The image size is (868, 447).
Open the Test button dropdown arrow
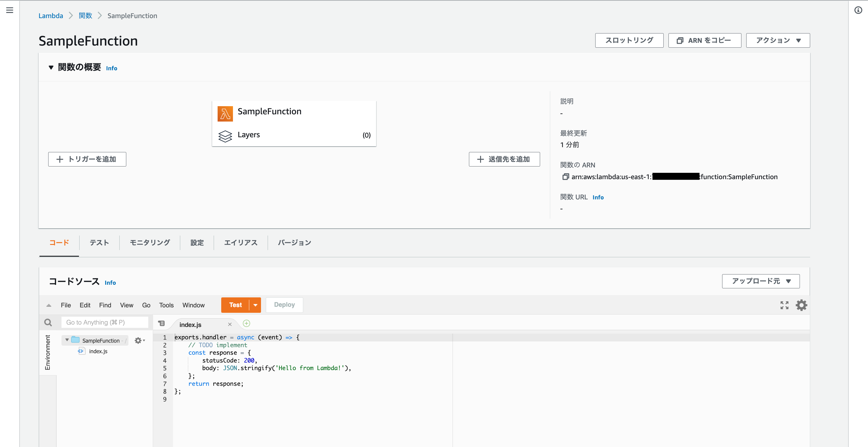pos(255,305)
